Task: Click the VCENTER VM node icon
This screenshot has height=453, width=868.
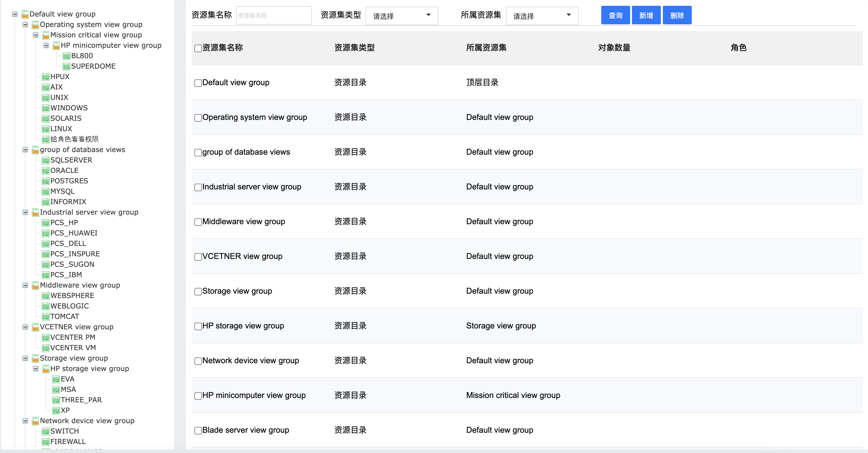Action: pyautogui.click(x=46, y=348)
